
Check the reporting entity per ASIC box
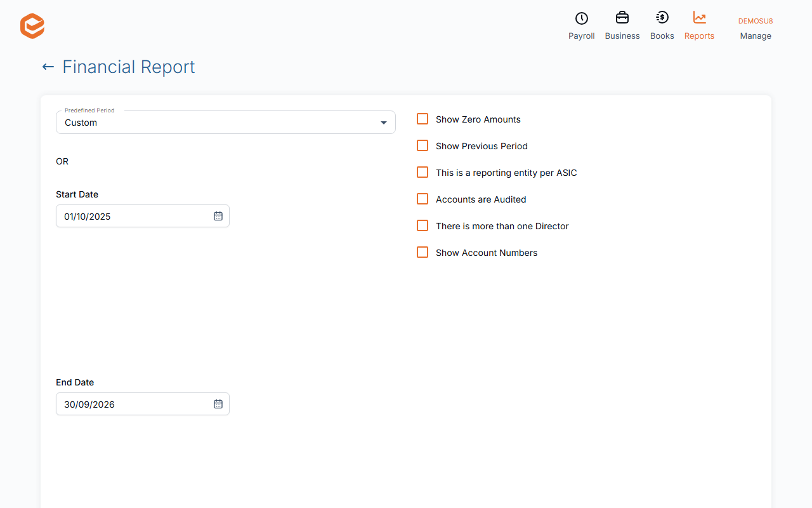pyautogui.click(x=422, y=172)
